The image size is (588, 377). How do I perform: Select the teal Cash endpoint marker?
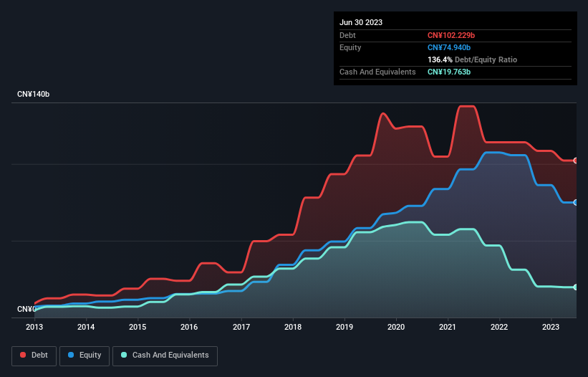pyautogui.click(x=576, y=287)
